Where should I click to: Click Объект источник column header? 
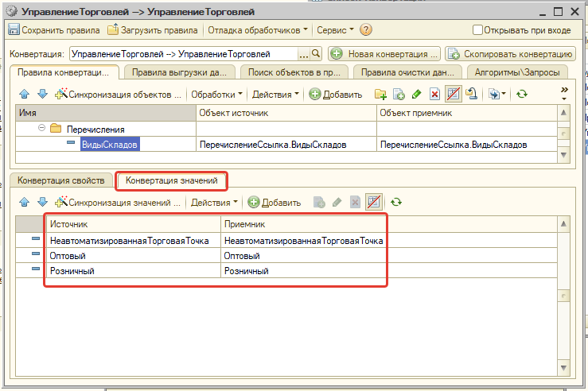(286, 113)
